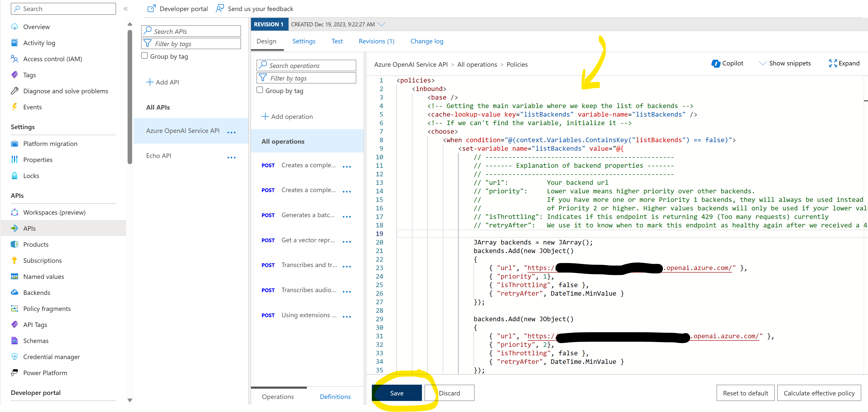The image size is (868, 412).
Task: Click the Send us your feedback icon
Action: pyautogui.click(x=220, y=9)
